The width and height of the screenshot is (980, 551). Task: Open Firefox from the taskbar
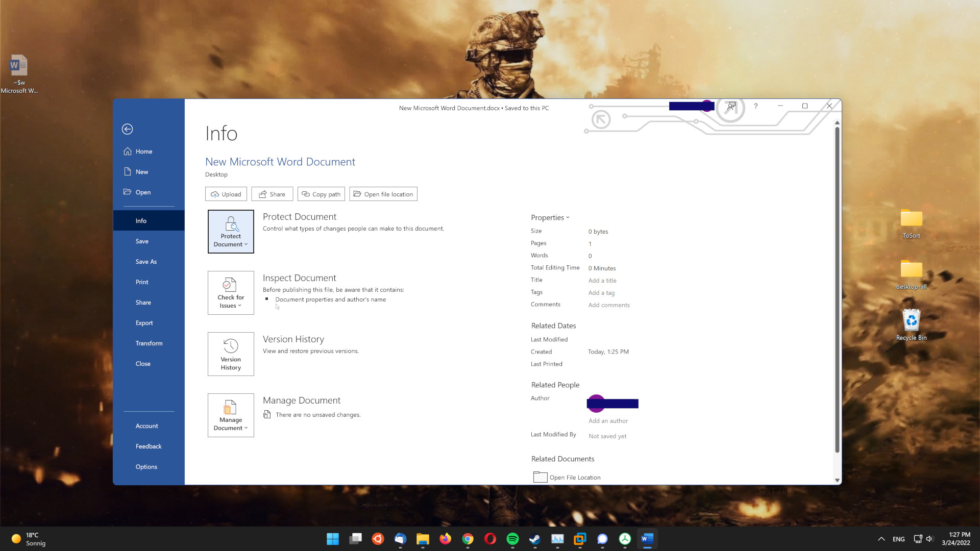click(x=445, y=539)
